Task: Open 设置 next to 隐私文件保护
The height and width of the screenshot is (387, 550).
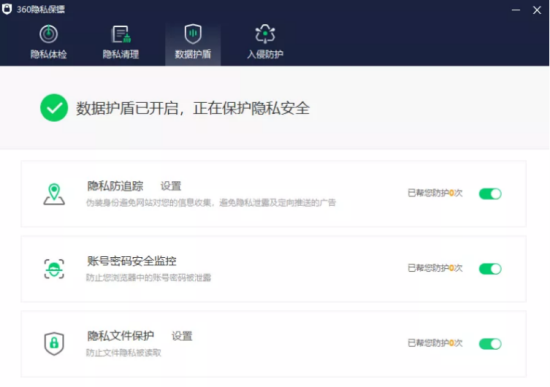Action: 182,336
